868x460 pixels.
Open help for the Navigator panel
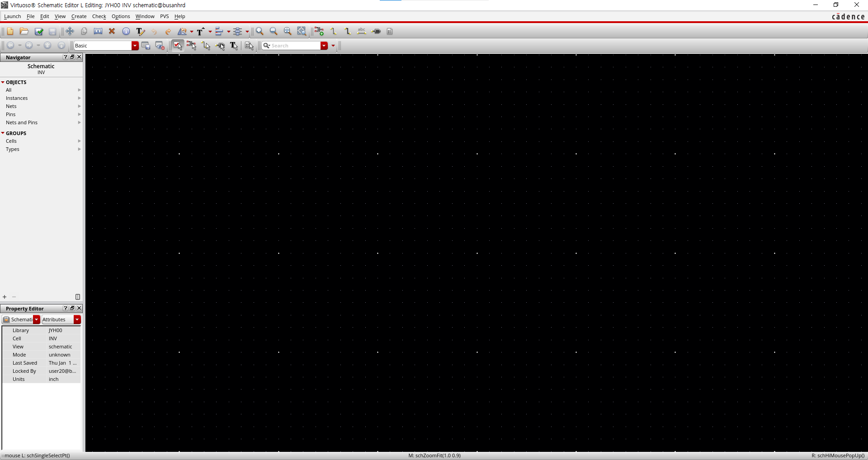[66, 57]
